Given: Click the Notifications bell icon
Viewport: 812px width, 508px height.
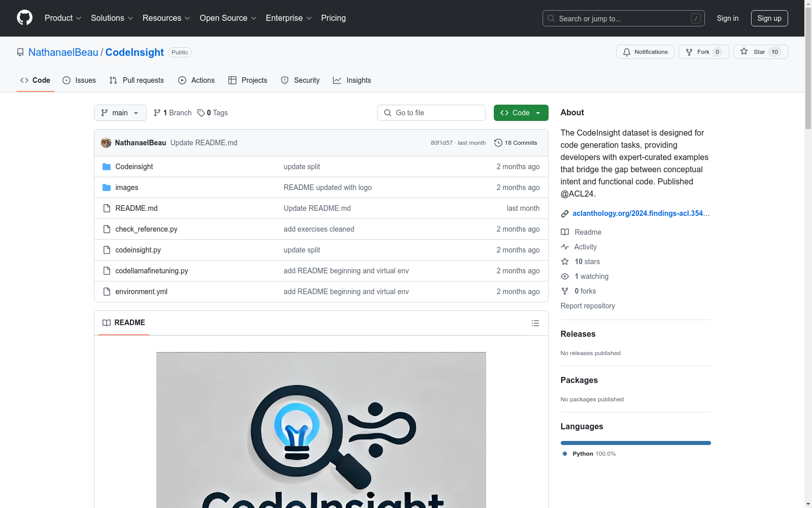Looking at the screenshot, I should [627, 52].
